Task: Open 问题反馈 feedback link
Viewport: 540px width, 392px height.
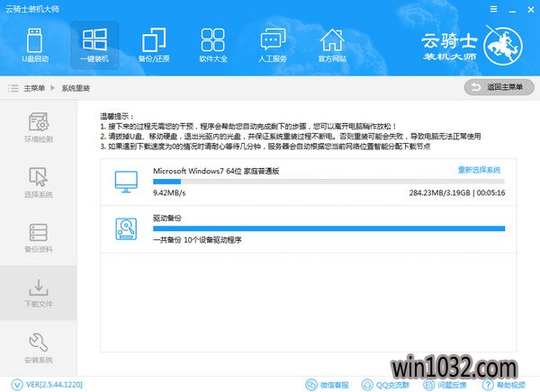Action: [452, 385]
